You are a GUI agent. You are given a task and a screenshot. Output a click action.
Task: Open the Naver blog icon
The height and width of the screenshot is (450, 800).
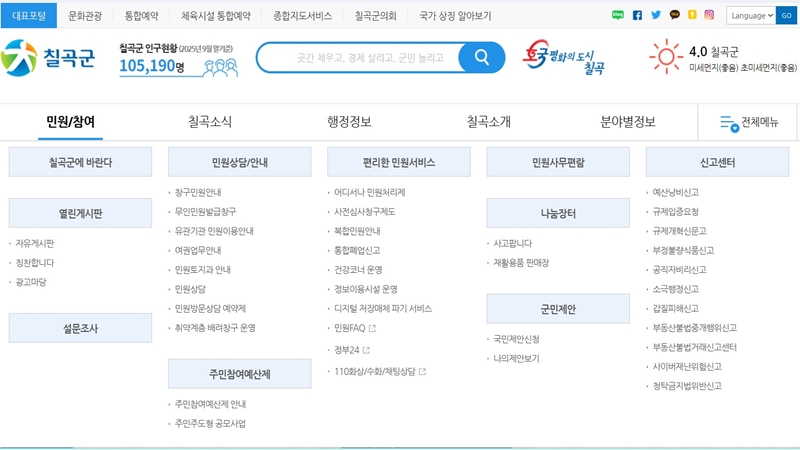(617, 15)
